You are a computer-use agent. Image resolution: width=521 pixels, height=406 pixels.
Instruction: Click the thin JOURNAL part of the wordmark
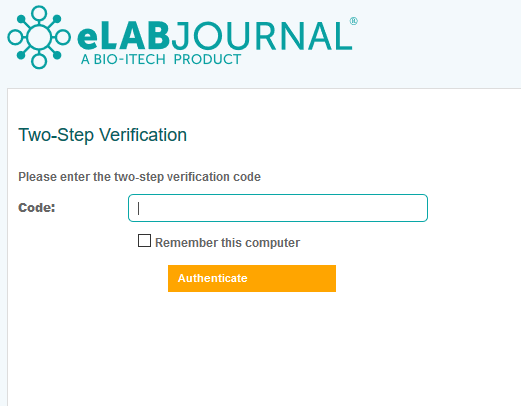click(262, 35)
